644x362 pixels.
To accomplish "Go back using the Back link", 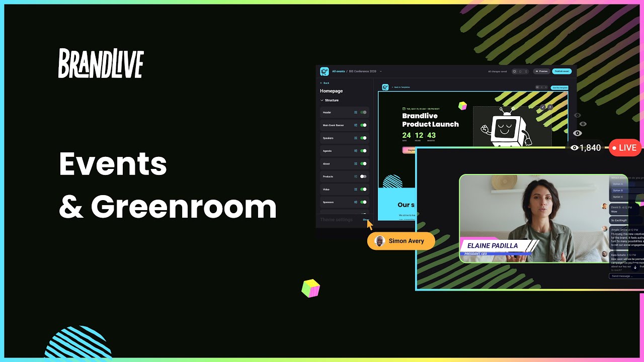I will click(x=325, y=83).
